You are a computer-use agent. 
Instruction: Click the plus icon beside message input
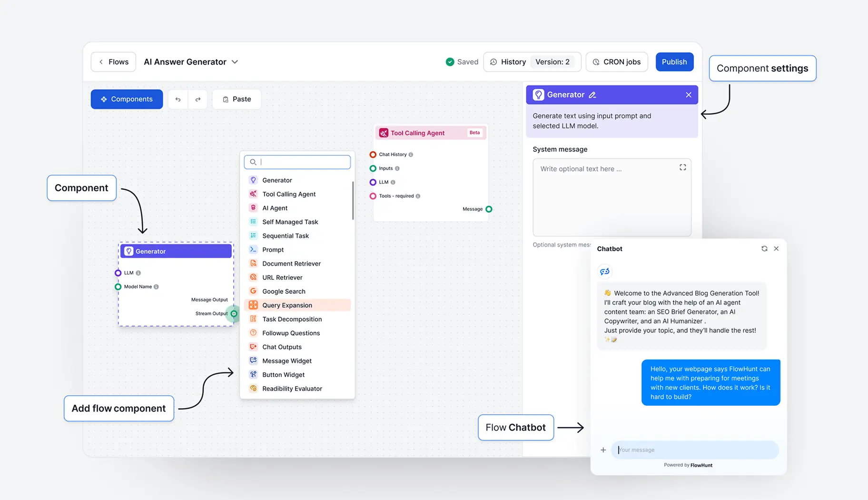coord(603,450)
